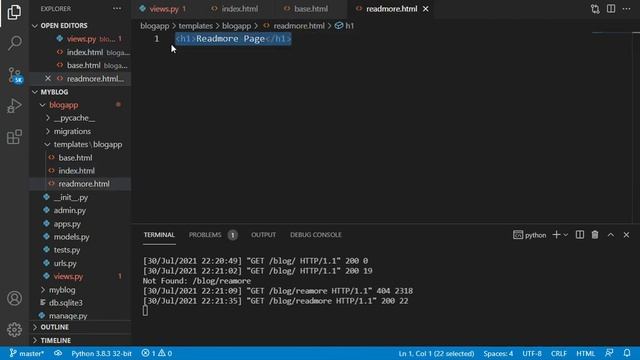
Task: Click the feedback icon in status bar
Action: tap(609, 353)
